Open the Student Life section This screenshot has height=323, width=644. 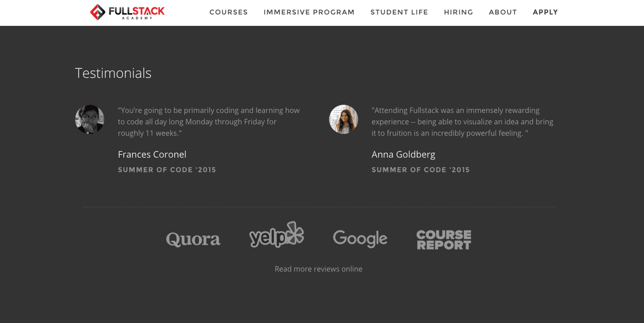(x=399, y=12)
